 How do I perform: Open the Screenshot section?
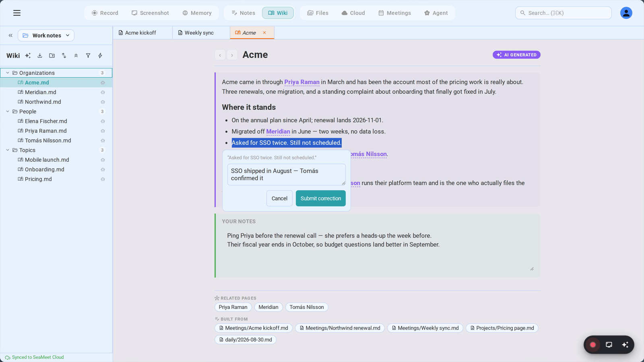point(150,13)
